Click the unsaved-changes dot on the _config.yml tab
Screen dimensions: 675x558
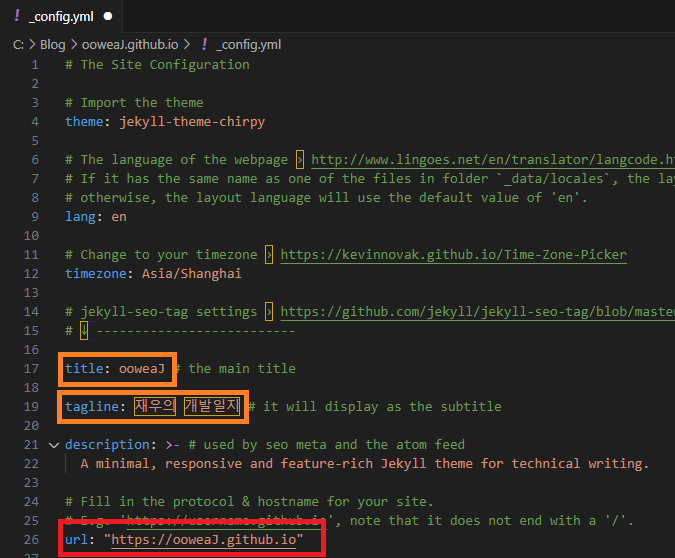click(x=108, y=17)
